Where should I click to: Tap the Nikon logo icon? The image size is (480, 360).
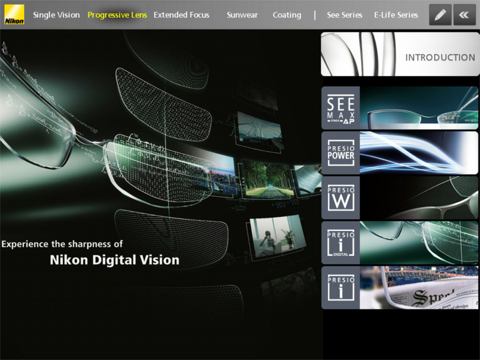click(14, 15)
